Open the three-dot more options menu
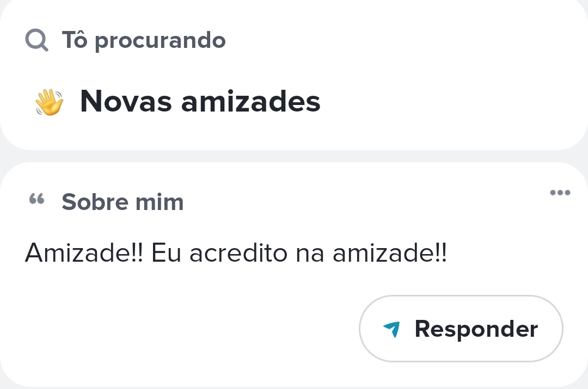 pyautogui.click(x=560, y=193)
